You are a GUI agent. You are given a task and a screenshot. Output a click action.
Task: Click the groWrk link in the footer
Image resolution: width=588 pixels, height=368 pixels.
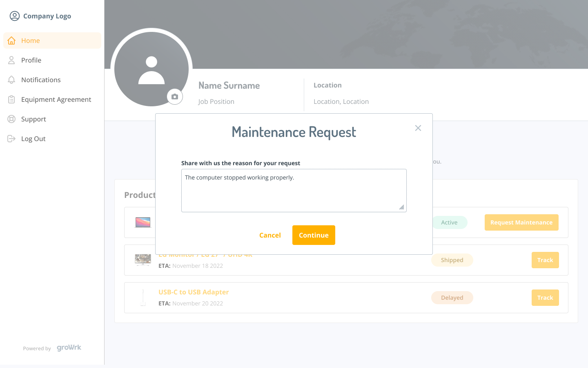tap(69, 348)
